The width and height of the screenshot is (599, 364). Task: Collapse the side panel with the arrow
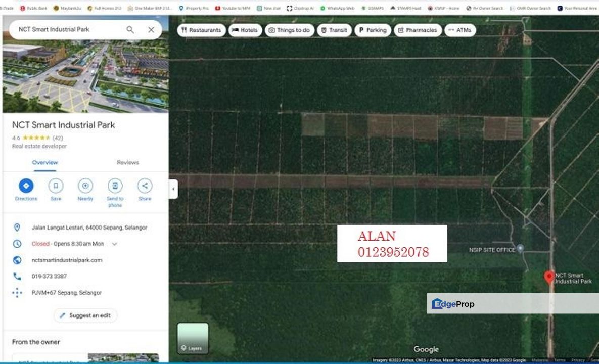[x=173, y=189]
